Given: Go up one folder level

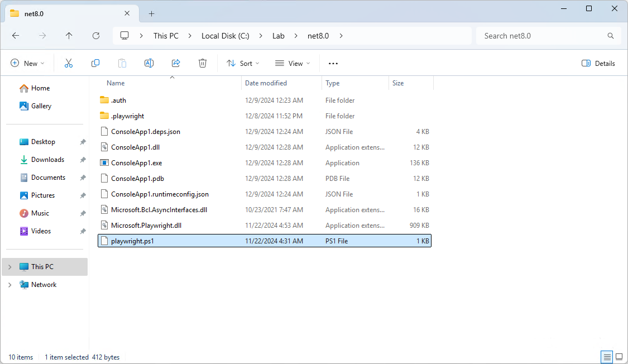Looking at the screenshot, I should pos(69,36).
